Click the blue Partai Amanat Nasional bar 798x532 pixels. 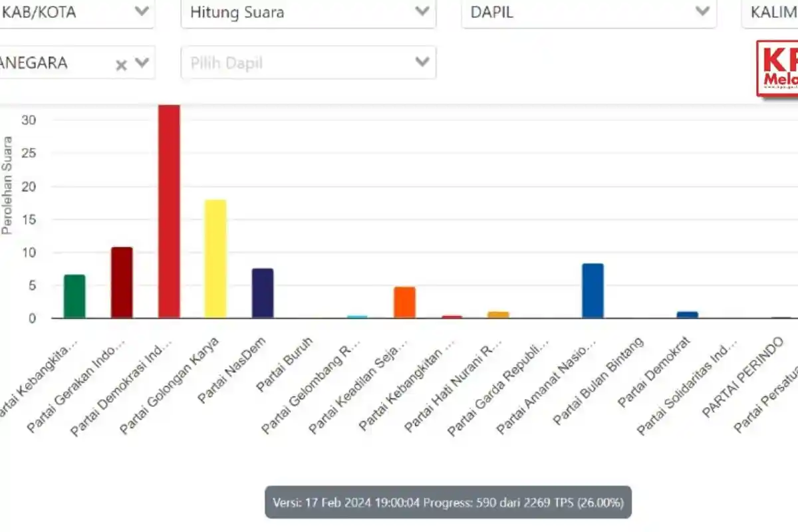tap(592, 293)
